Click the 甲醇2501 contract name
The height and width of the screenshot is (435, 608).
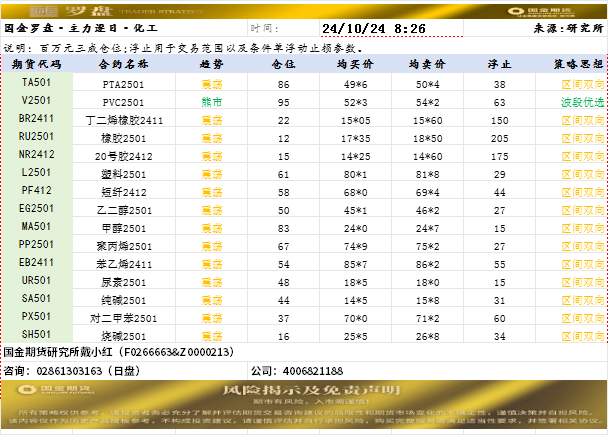pos(123,228)
